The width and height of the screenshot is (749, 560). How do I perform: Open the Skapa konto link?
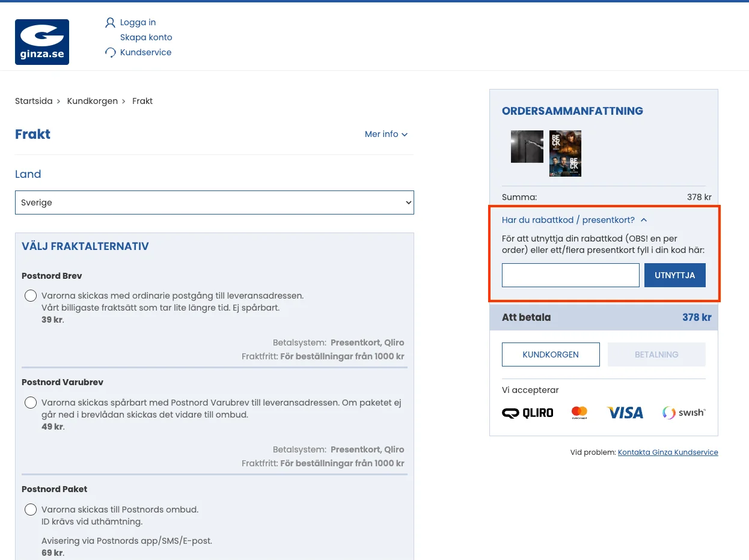click(x=146, y=37)
